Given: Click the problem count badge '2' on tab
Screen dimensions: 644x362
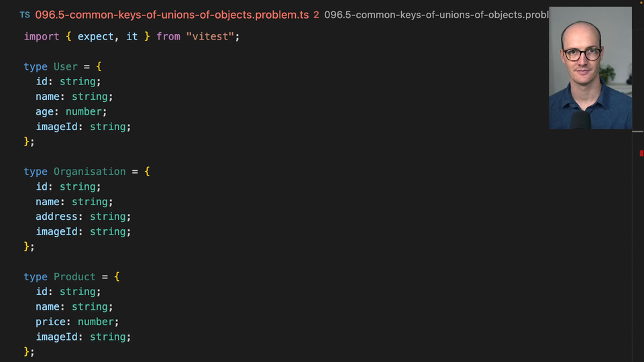Looking at the screenshot, I should coord(316,14).
